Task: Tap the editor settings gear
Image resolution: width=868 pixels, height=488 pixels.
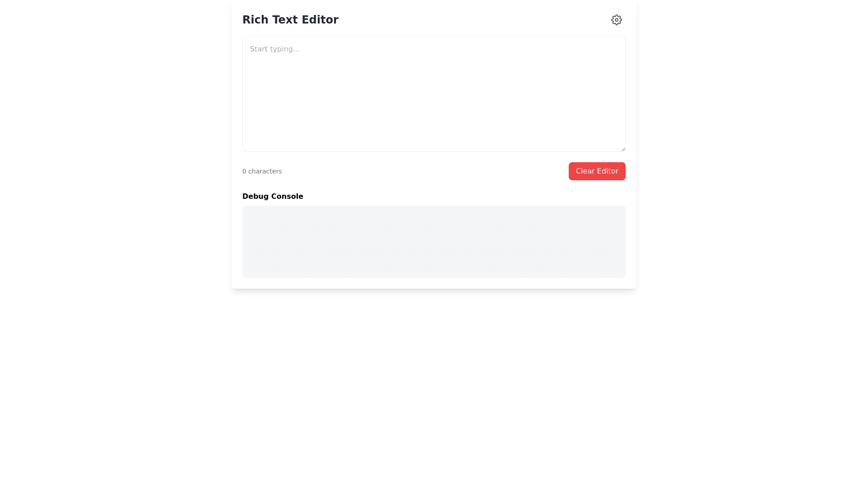Action: (616, 20)
